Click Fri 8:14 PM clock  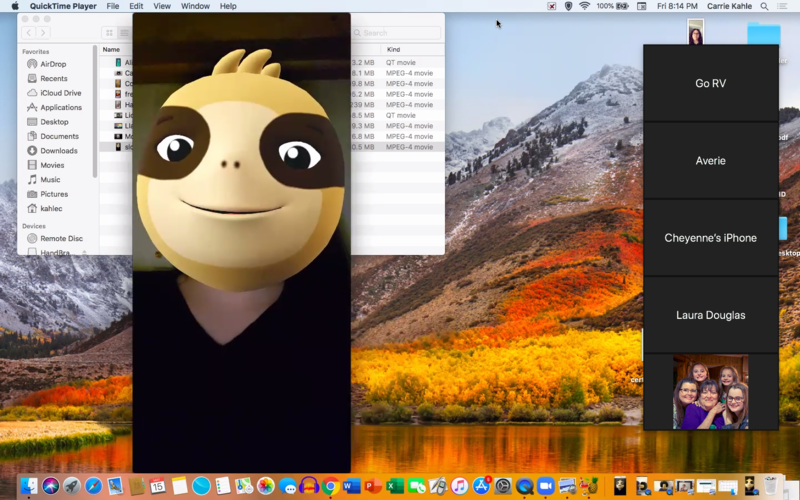tap(677, 6)
